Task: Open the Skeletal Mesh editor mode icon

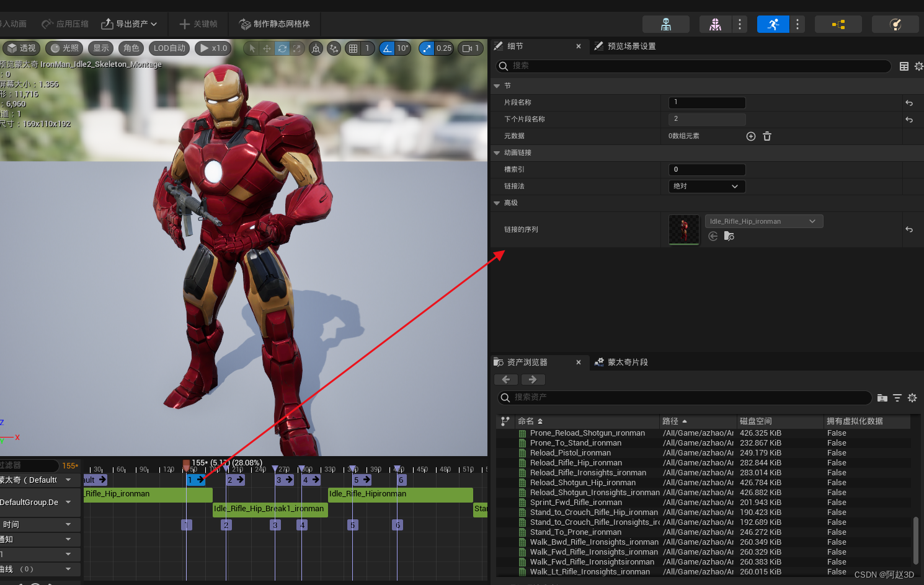Action: click(x=715, y=24)
